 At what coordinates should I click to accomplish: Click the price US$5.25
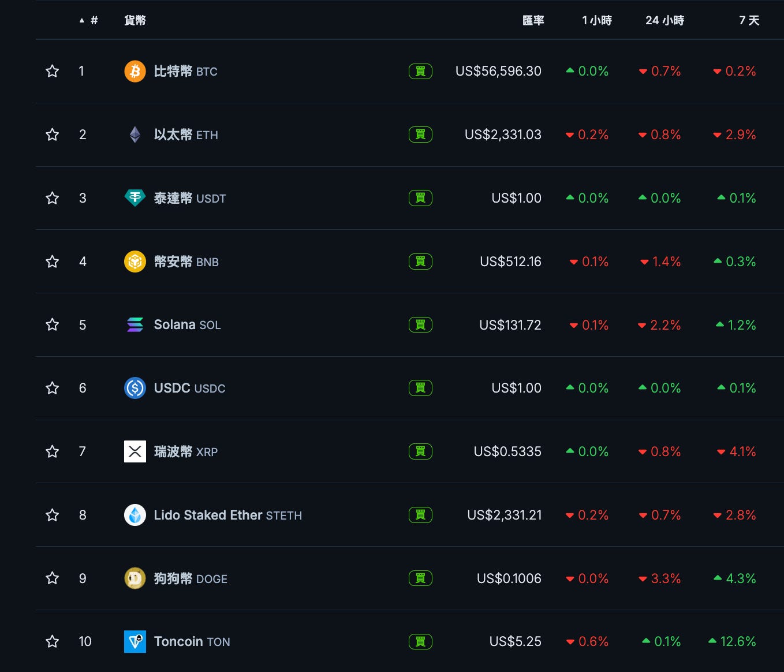pyautogui.click(x=516, y=641)
